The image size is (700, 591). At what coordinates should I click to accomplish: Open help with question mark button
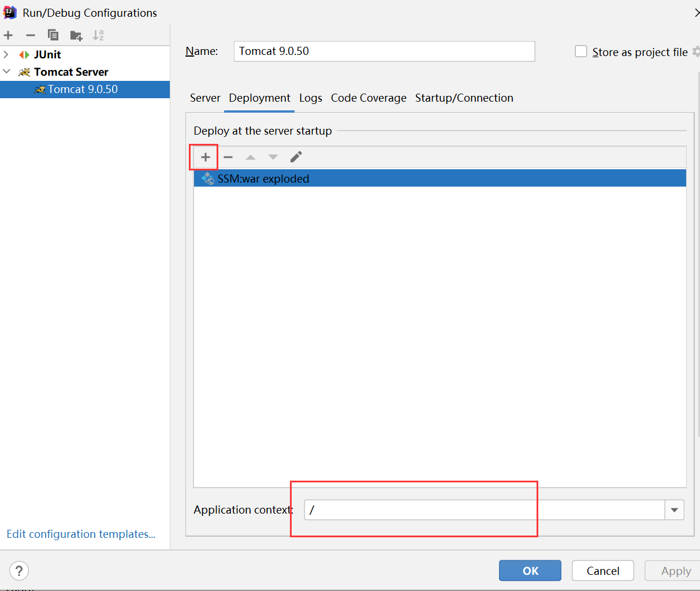(19, 571)
